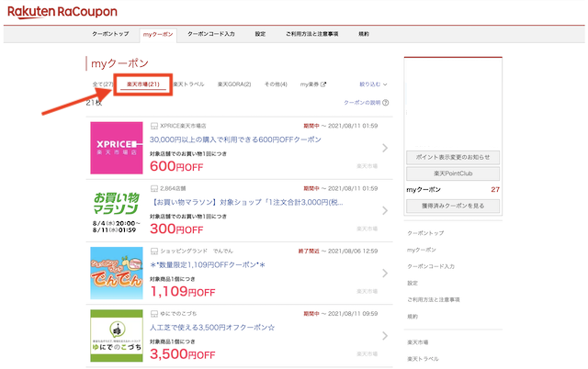588x369 pixels.
Task: Open 楽天市場 in the sidebar
Action: point(418,342)
